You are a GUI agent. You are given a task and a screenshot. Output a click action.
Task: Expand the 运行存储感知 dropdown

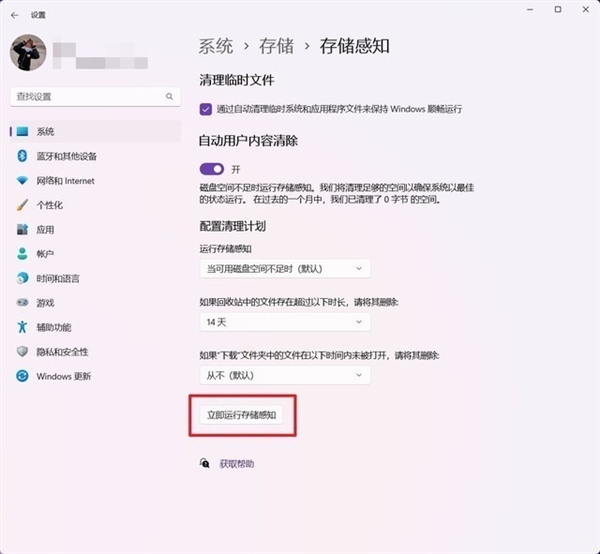point(284,268)
